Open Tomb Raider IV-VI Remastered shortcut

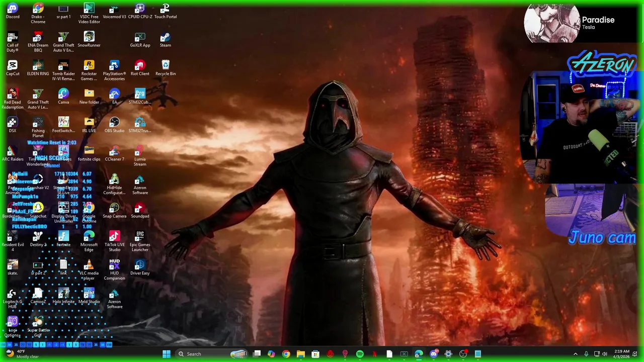coord(63,71)
